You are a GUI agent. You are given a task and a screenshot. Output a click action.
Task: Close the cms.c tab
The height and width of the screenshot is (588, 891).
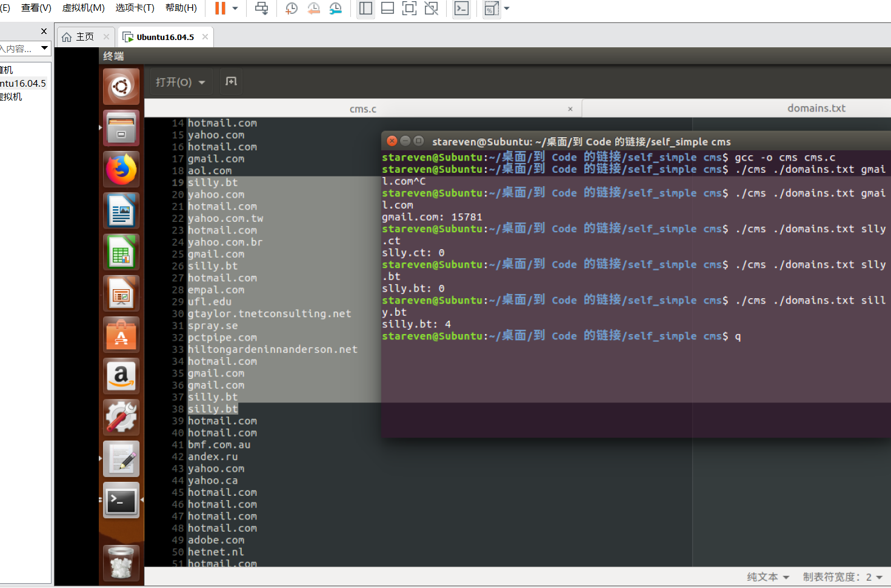(570, 109)
